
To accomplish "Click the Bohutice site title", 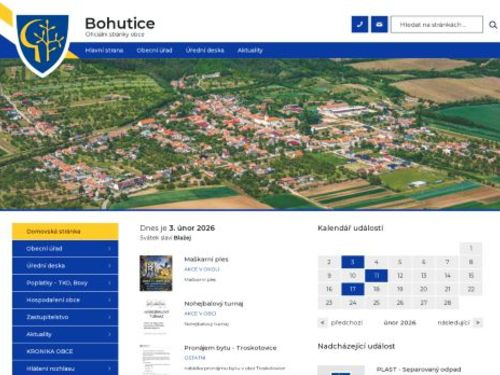I will pyautogui.click(x=120, y=23).
